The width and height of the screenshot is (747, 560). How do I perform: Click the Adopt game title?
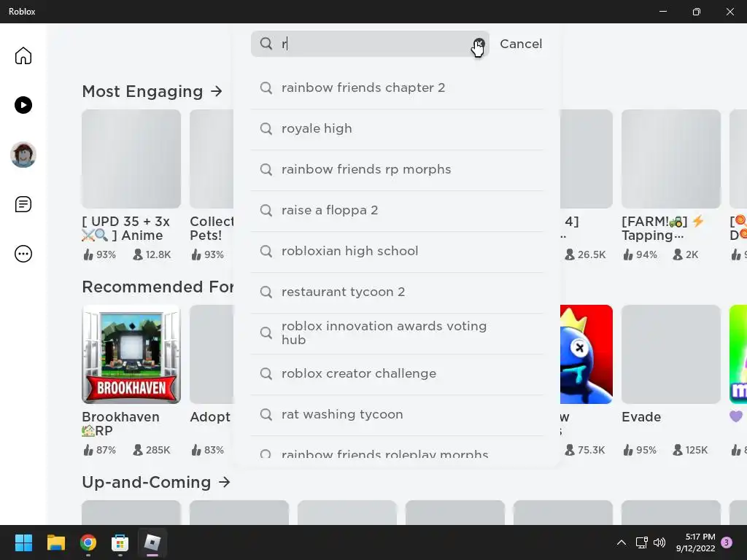pyautogui.click(x=210, y=417)
